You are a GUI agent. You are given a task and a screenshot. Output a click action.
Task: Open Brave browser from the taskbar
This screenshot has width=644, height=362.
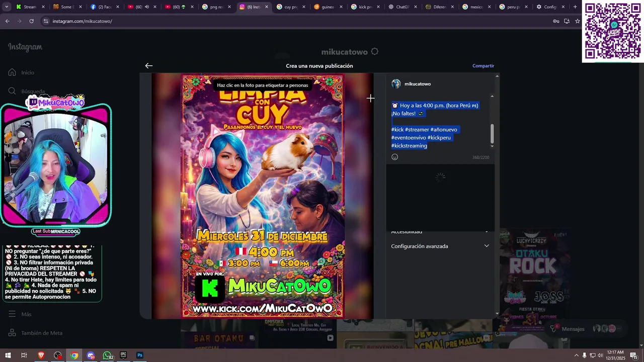pyautogui.click(x=41, y=355)
